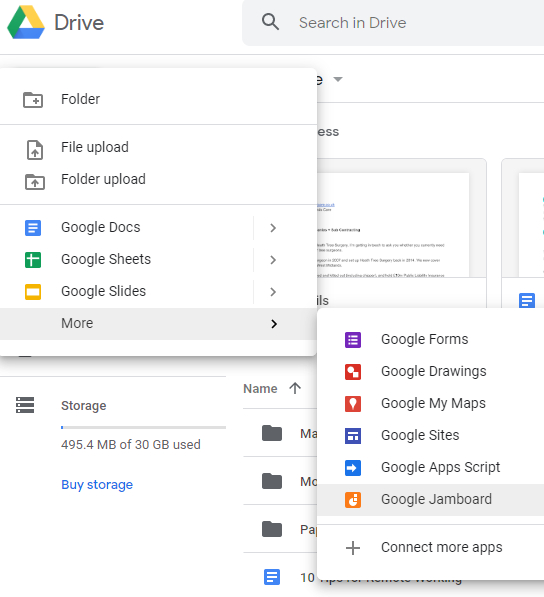Expand the Google Docs submenu arrow
544x597 pixels.
pyautogui.click(x=273, y=228)
